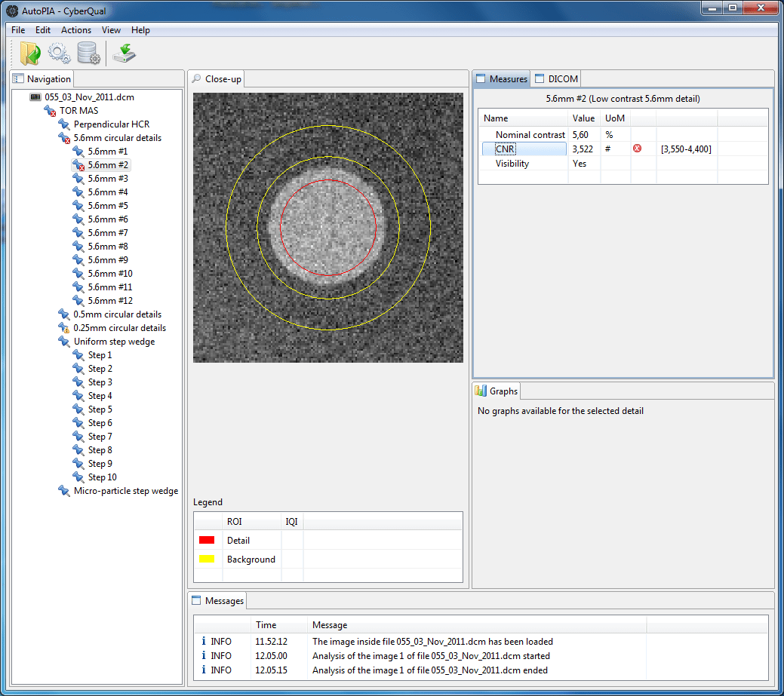The width and height of the screenshot is (784, 696).
Task: Click the red error icon in CNR row
Action: point(637,149)
